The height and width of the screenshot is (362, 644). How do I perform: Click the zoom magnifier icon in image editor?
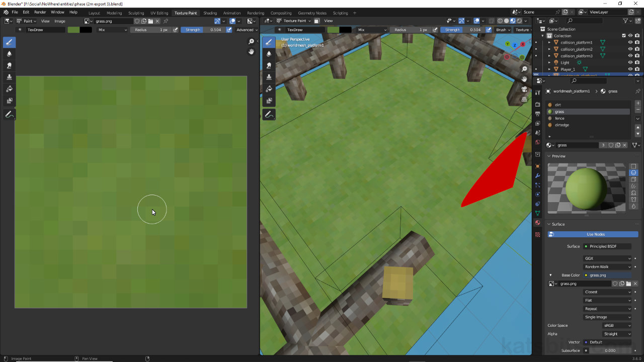pyautogui.click(x=251, y=42)
